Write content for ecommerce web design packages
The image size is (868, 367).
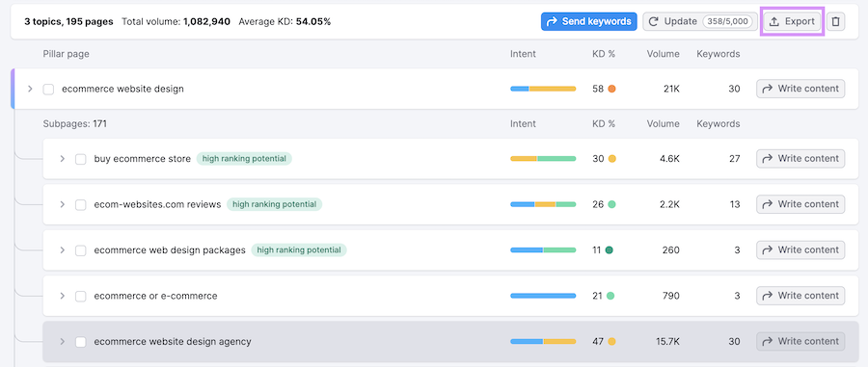pos(800,249)
